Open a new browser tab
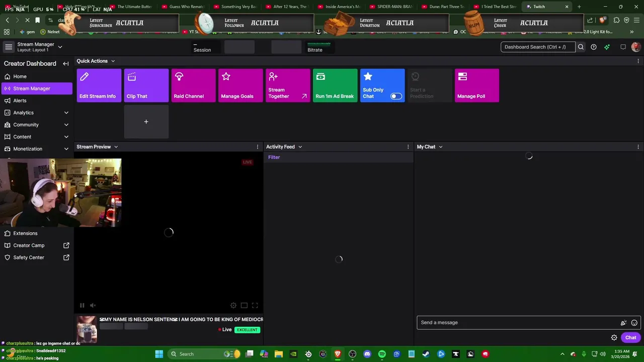The image size is (644, 362). [x=579, y=7]
